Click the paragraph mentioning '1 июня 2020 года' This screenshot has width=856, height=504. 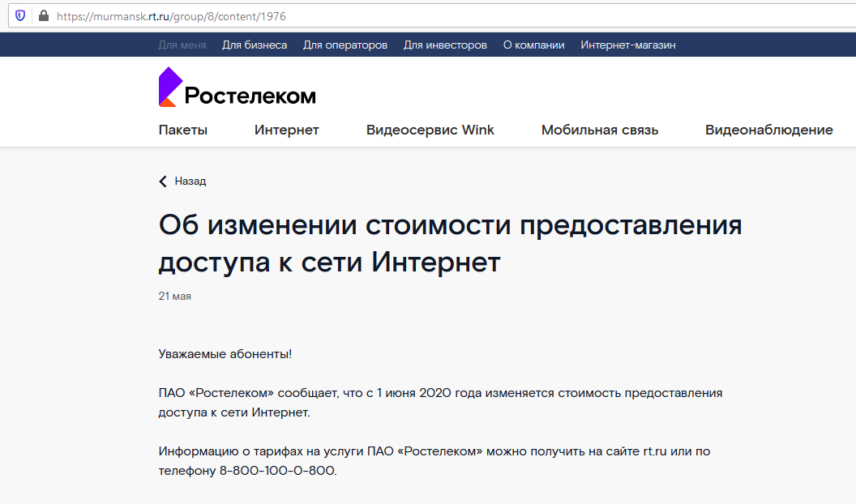point(440,403)
